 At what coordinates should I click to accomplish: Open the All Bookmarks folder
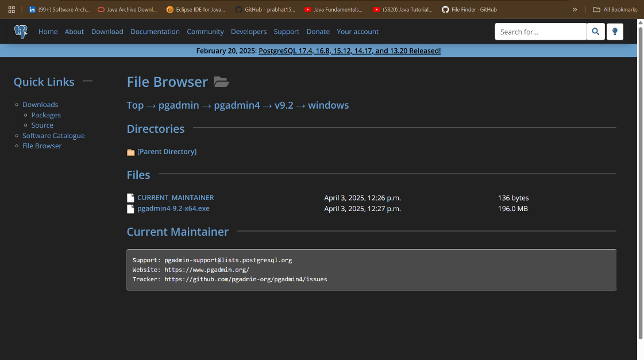pos(615,9)
